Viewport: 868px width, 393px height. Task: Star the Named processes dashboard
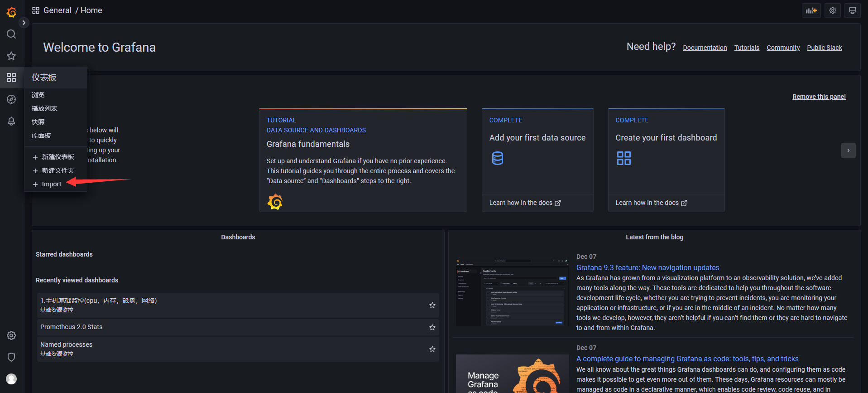432,349
